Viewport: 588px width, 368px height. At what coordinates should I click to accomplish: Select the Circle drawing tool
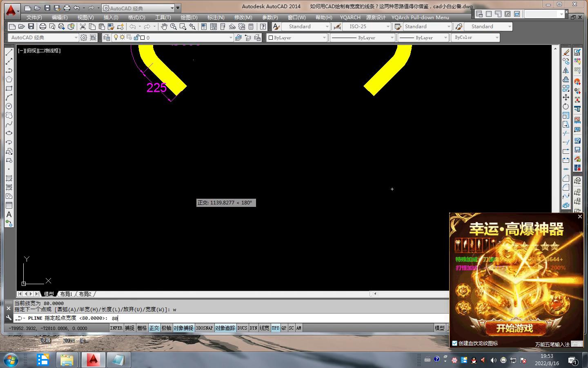pos(9,106)
